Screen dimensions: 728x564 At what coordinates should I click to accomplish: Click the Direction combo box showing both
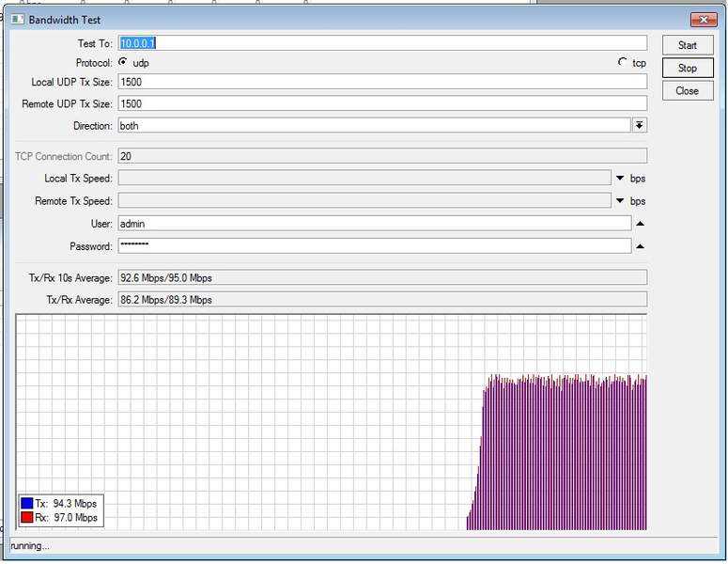373,125
